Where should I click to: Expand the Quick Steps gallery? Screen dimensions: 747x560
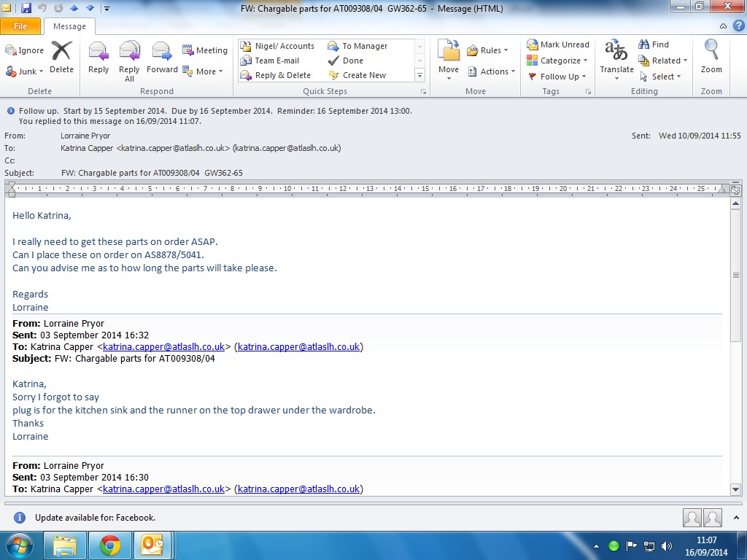[419, 75]
